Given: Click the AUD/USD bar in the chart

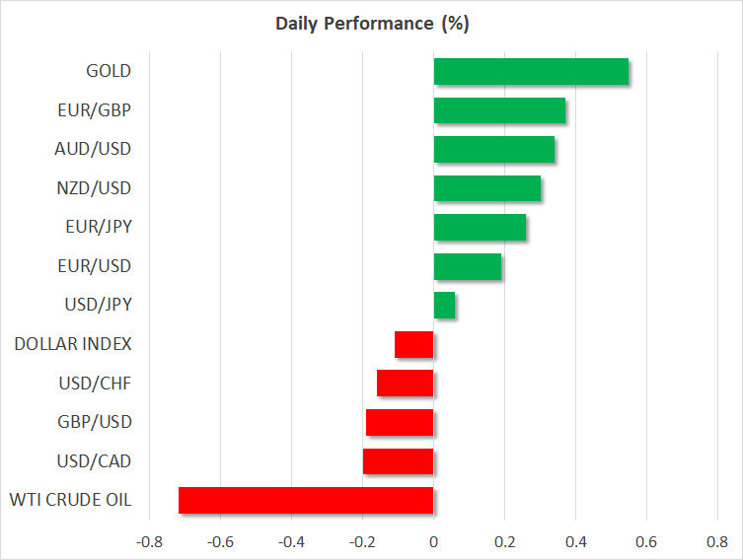Looking at the screenshot, I should 493,150.
